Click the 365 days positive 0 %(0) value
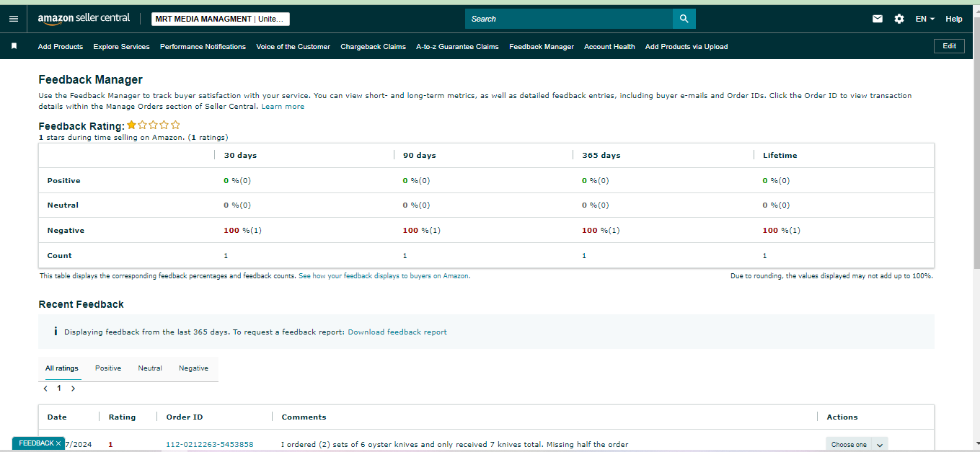980x452 pixels. [x=595, y=181]
